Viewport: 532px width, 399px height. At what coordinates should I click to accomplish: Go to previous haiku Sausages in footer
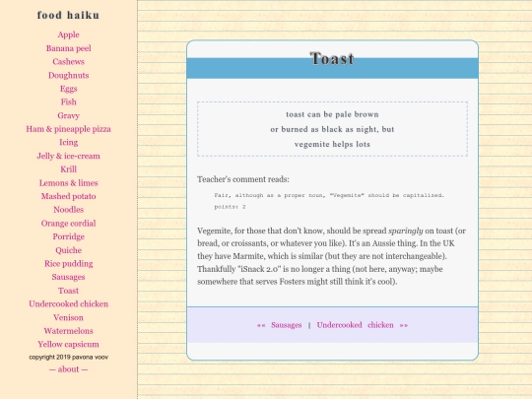tap(287, 325)
